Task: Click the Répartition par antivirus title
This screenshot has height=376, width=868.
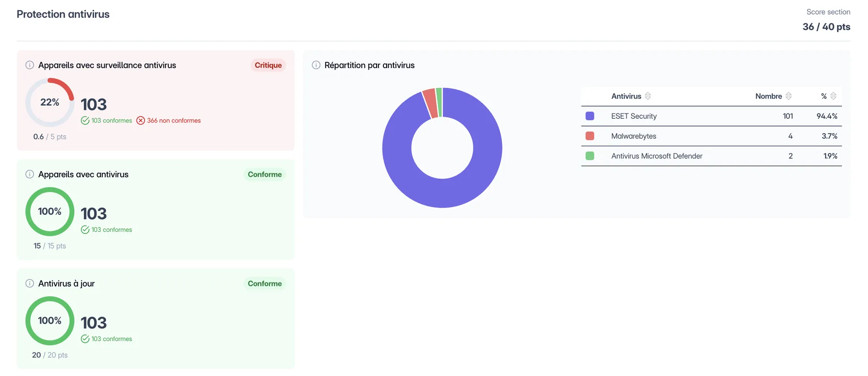Action: [369, 65]
